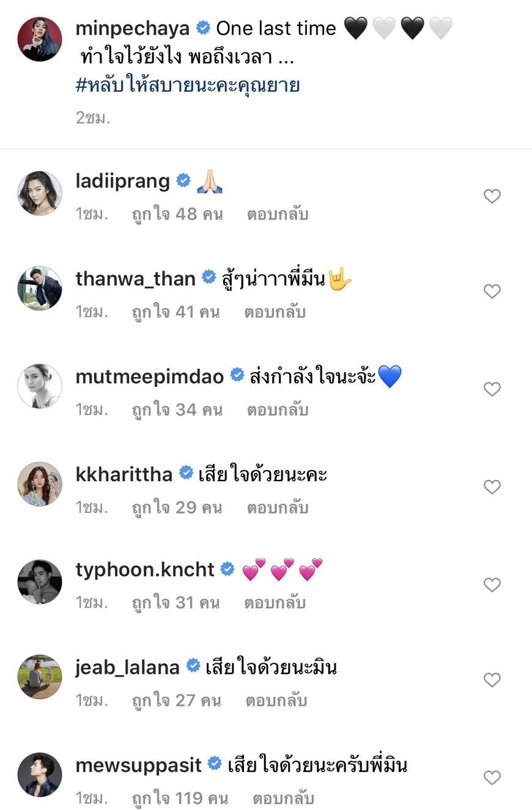Image resolution: width=532 pixels, height=810 pixels.
Task: Open minpechaya's profile picture
Action: (40, 39)
